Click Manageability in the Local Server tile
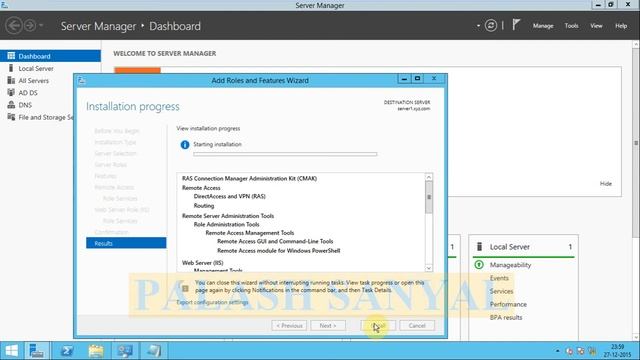 510,265
